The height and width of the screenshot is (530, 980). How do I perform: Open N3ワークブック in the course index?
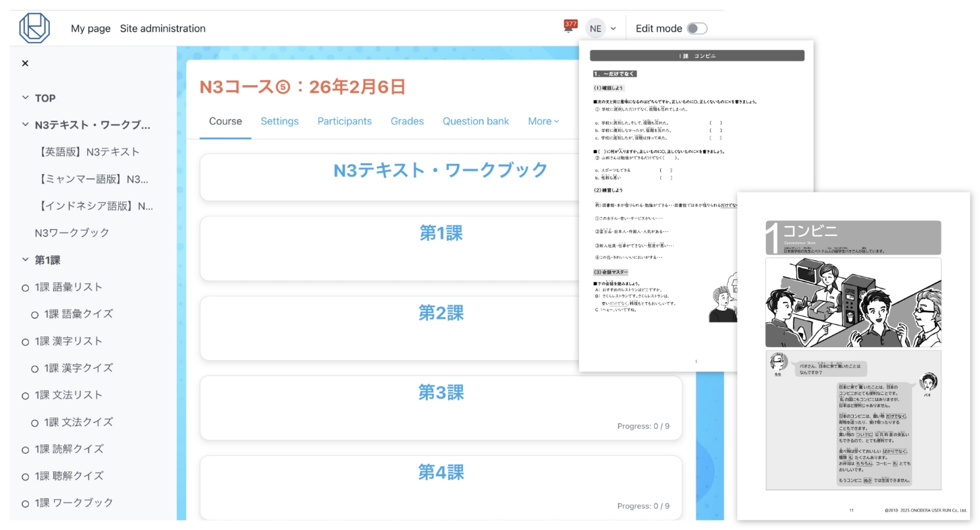(x=73, y=232)
